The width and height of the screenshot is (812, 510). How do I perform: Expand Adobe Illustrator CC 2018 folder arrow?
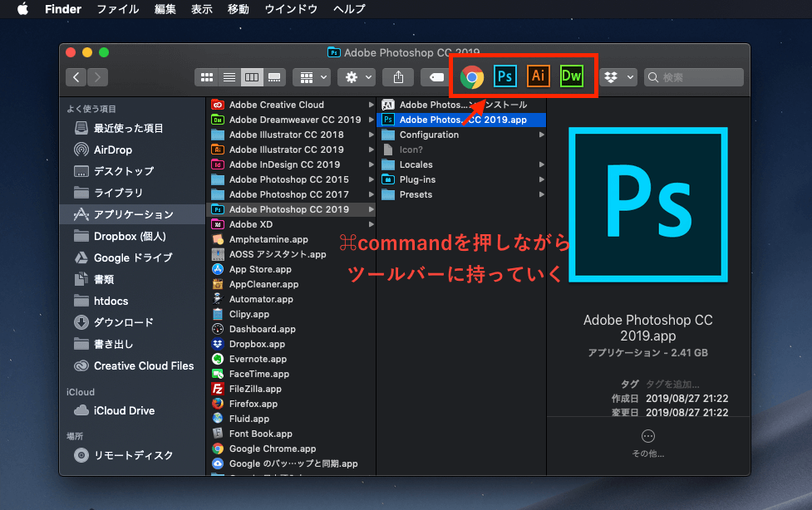(x=371, y=135)
